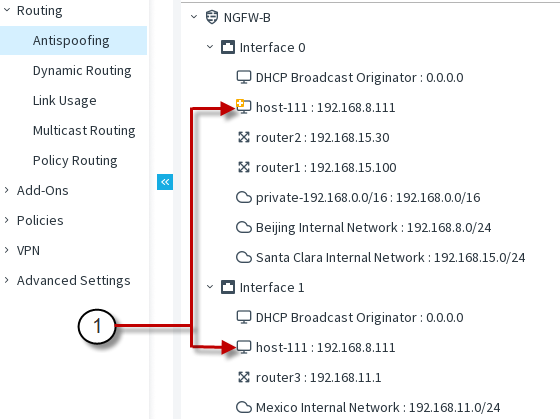Select the router1 router icon
This screenshot has height=419, width=560.
point(244,167)
